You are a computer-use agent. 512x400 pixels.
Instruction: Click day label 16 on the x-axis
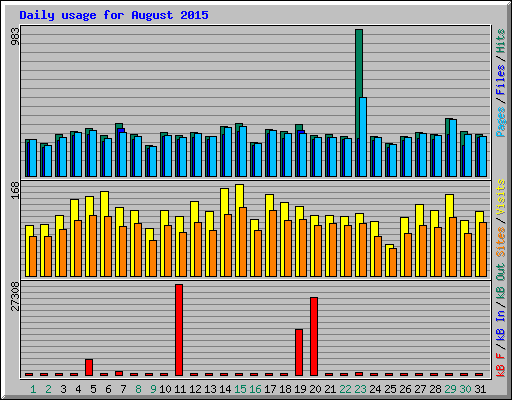point(255,389)
